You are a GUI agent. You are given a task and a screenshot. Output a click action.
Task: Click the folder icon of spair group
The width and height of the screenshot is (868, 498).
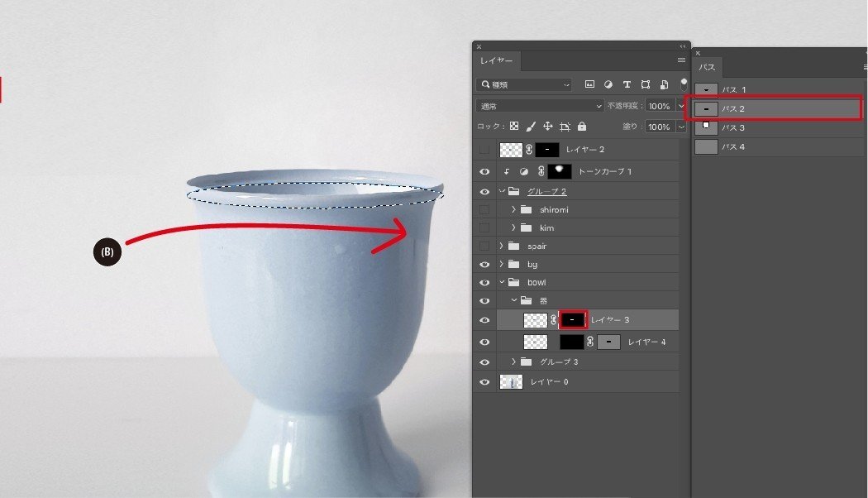[513, 246]
